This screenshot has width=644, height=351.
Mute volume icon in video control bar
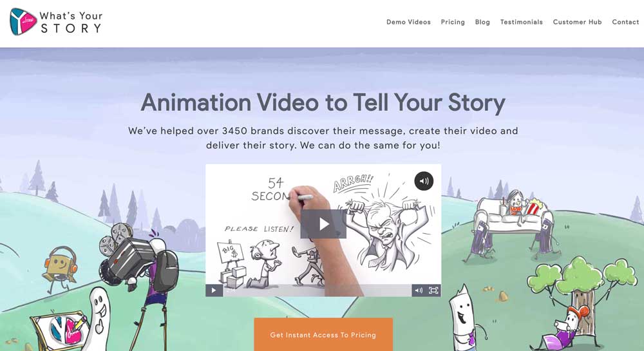419,290
